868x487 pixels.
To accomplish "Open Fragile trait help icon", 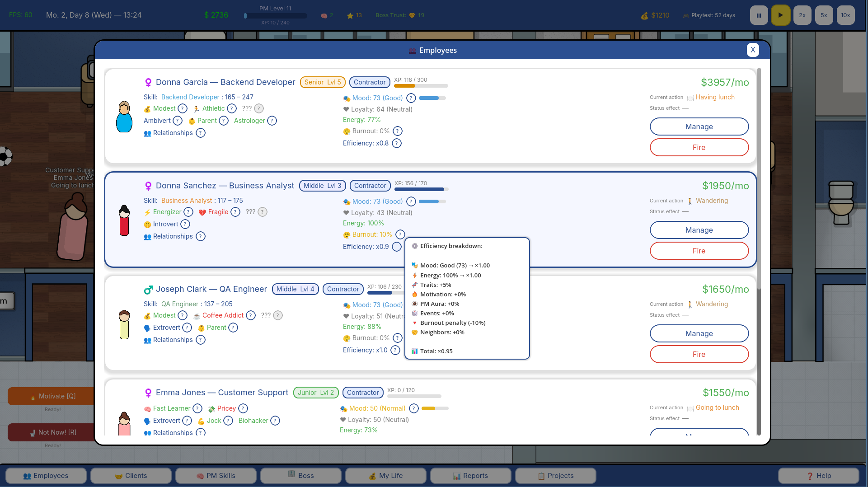I will (x=235, y=212).
